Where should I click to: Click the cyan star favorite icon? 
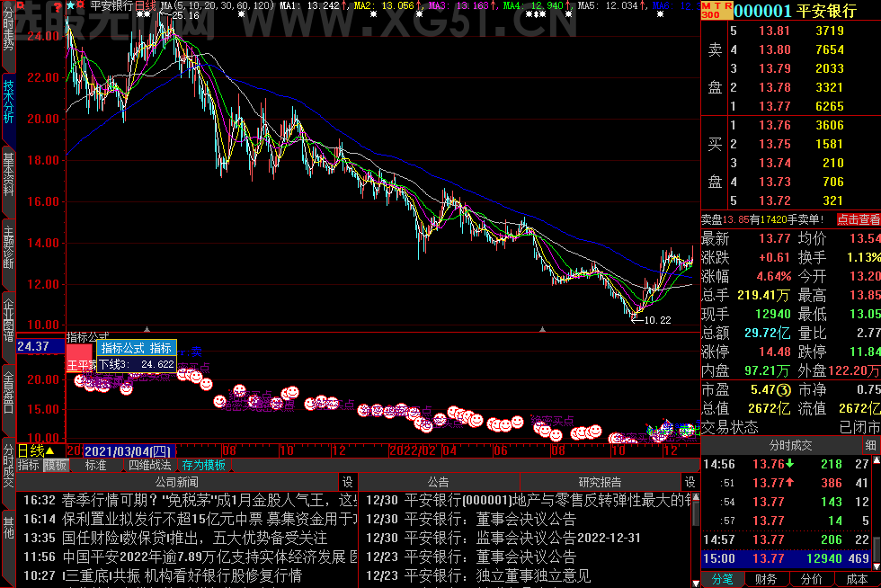click(70, 5)
